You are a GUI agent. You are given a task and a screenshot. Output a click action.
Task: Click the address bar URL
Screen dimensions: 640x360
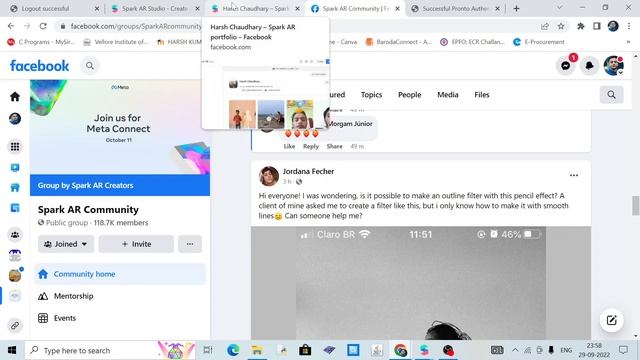(136, 26)
